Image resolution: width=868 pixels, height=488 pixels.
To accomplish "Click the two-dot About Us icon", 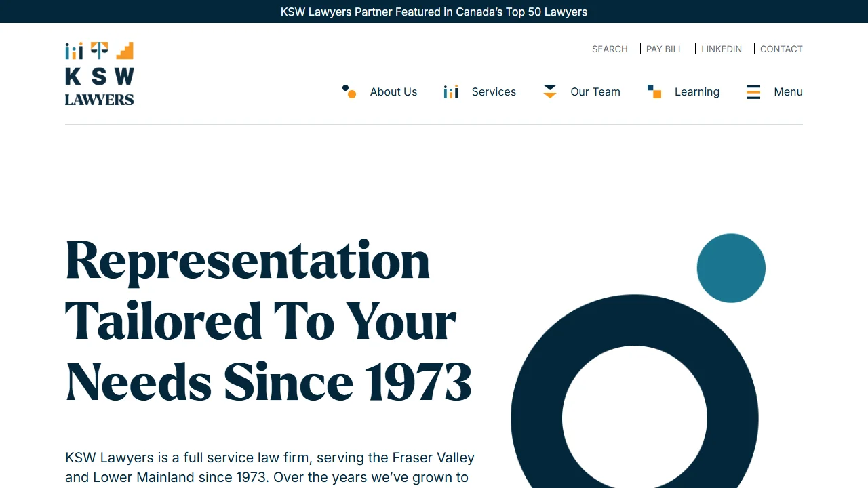I will (349, 91).
